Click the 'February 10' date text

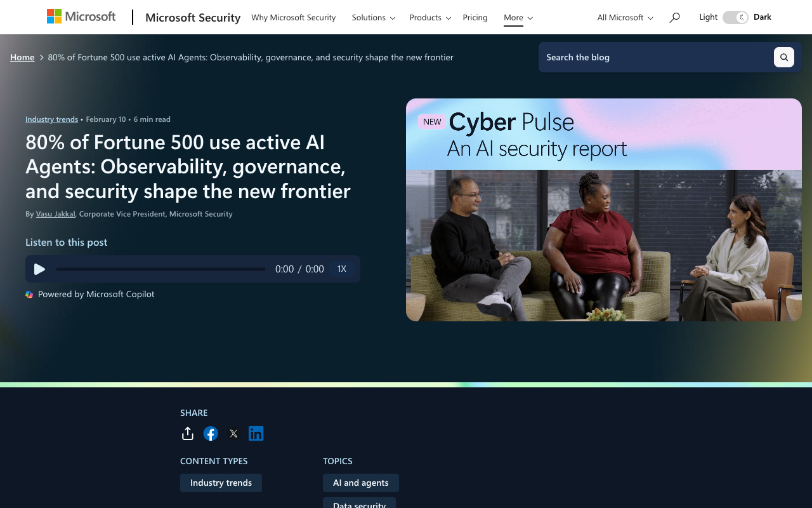[106, 119]
